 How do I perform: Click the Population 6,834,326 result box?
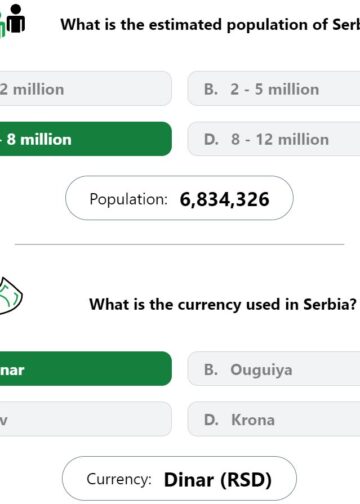point(179,198)
